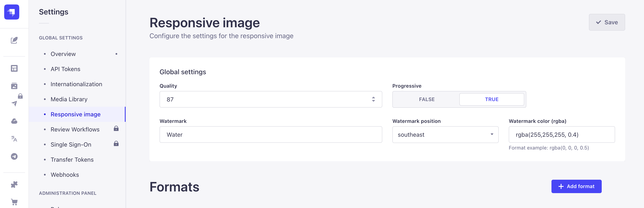The width and height of the screenshot is (644, 208).
Task: Open the Watermark position dropdown
Action: [x=445, y=135]
